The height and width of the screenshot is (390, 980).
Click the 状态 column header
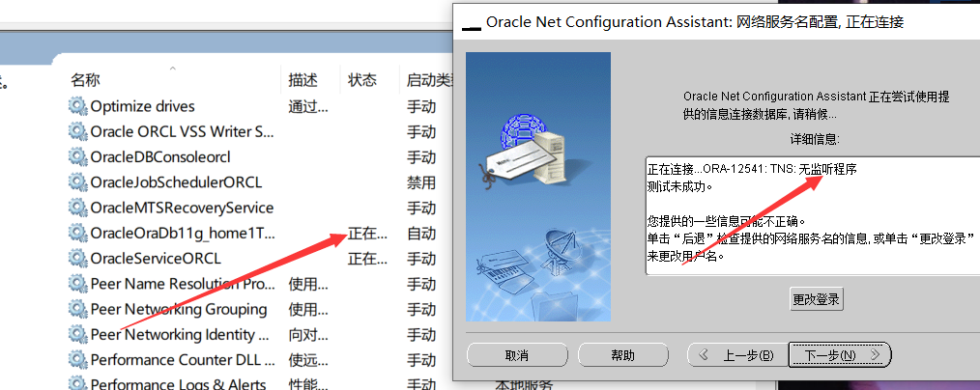(362, 80)
